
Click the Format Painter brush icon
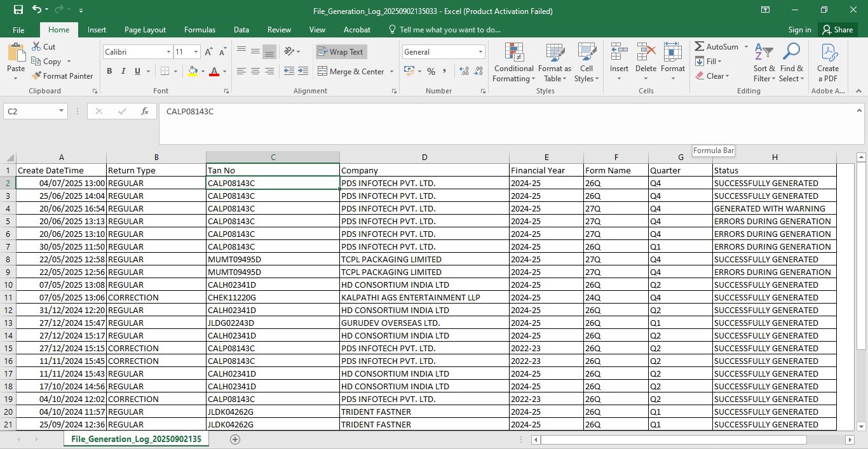coord(37,76)
